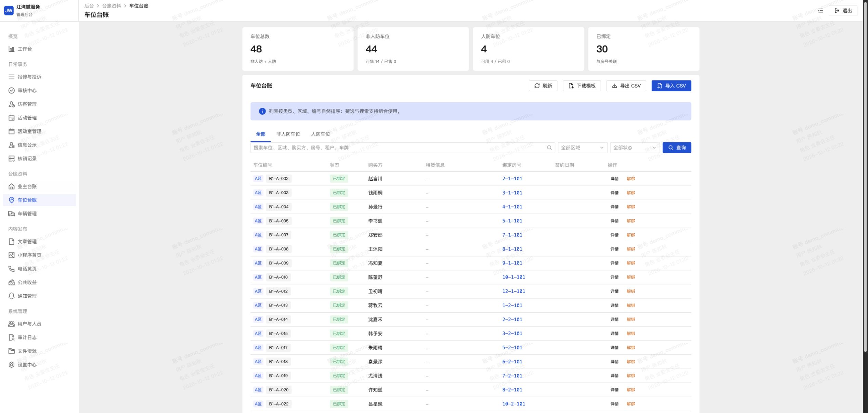
Task: Open the 全部区域 dropdown
Action: pyautogui.click(x=582, y=148)
